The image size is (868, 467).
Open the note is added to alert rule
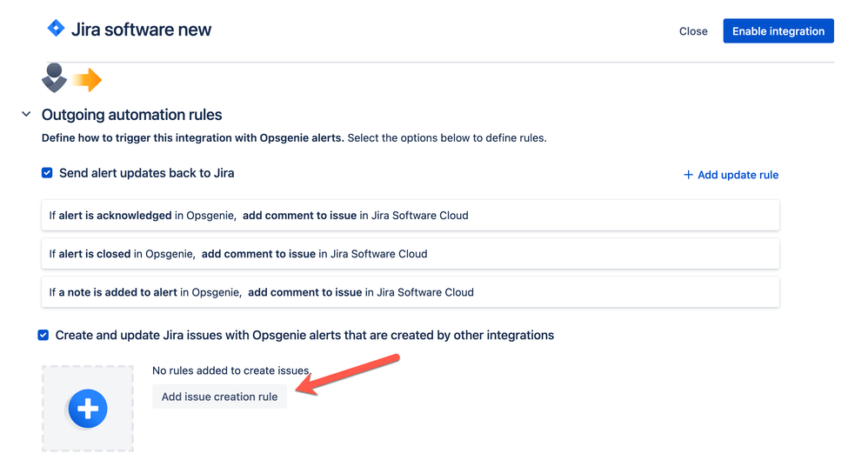click(x=411, y=292)
